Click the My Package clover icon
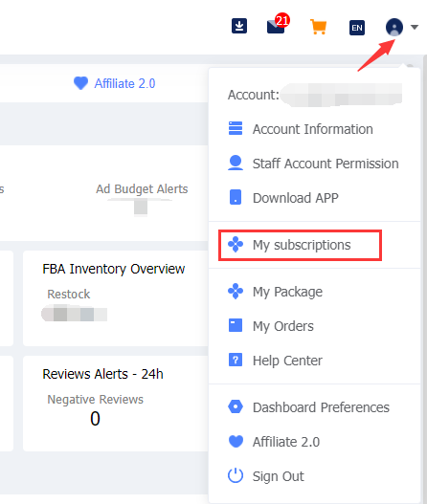The height and width of the screenshot is (504, 427). 236,292
